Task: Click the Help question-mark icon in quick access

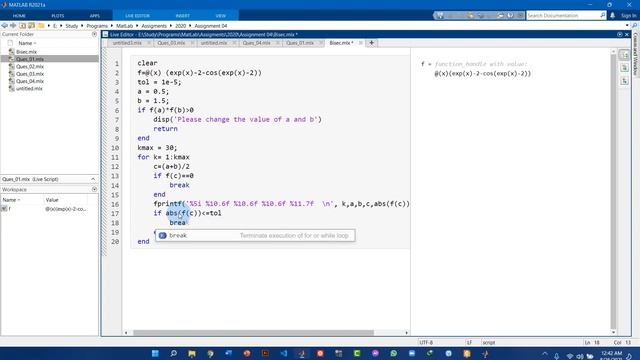Action: [511, 16]
